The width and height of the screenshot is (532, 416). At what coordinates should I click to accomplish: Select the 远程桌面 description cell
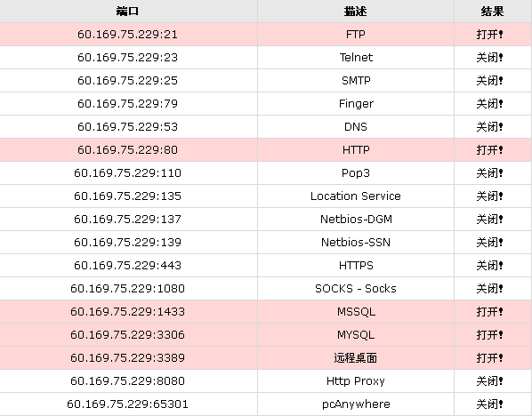click(356, 358)
